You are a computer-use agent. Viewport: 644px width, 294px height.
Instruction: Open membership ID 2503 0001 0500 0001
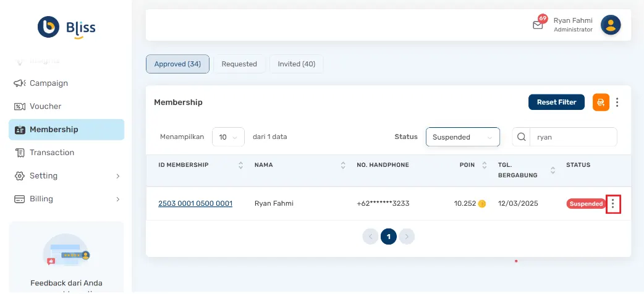click(x=195, y=203)
